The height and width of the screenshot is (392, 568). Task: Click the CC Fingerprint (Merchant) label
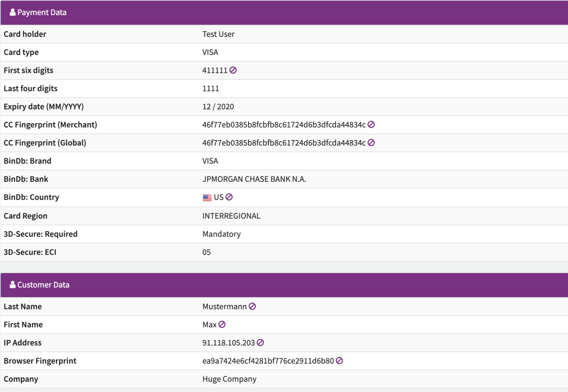50,125
